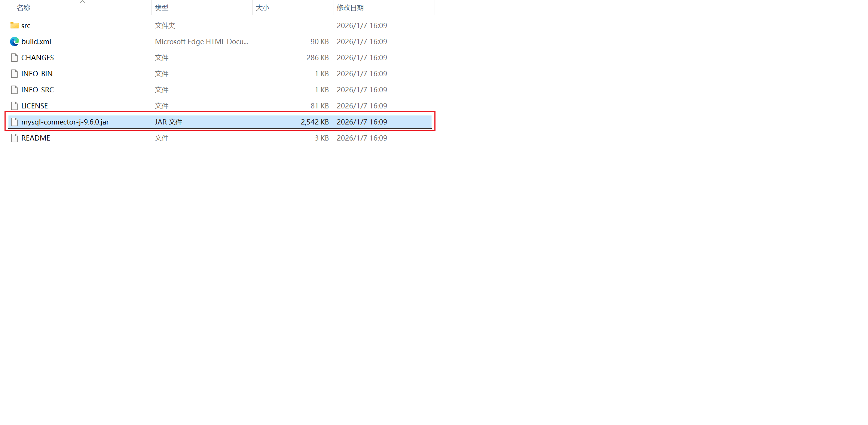
Task: Click the INFO_SRC file icon
Action: 14,90
